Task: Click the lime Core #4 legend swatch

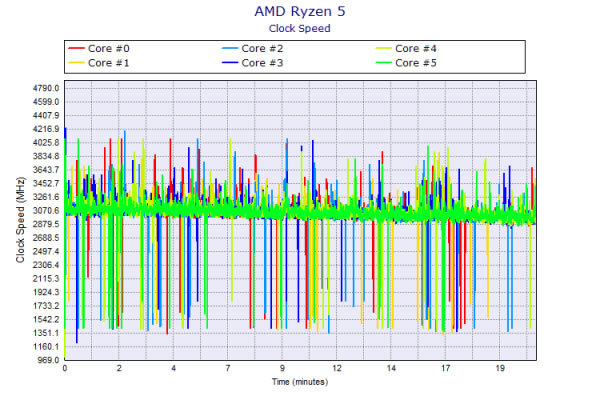Action: click(384, 49)
